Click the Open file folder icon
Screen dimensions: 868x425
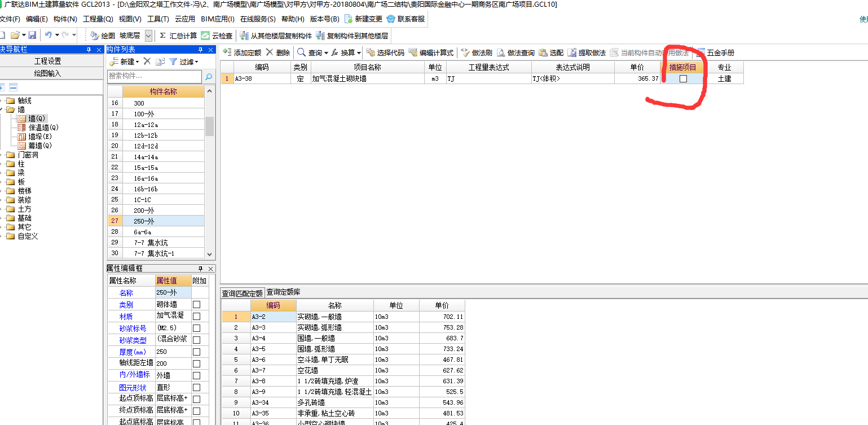click(x=15, y=36)
